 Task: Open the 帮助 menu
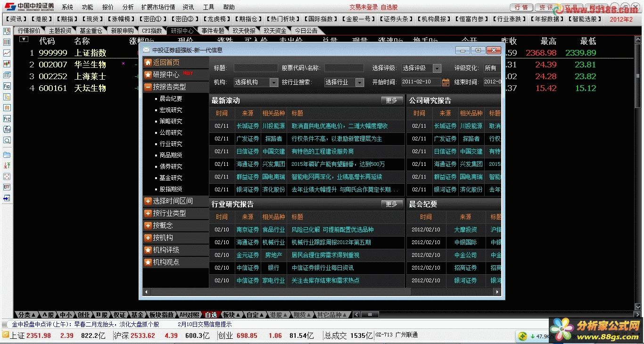(x=229, y=7)
